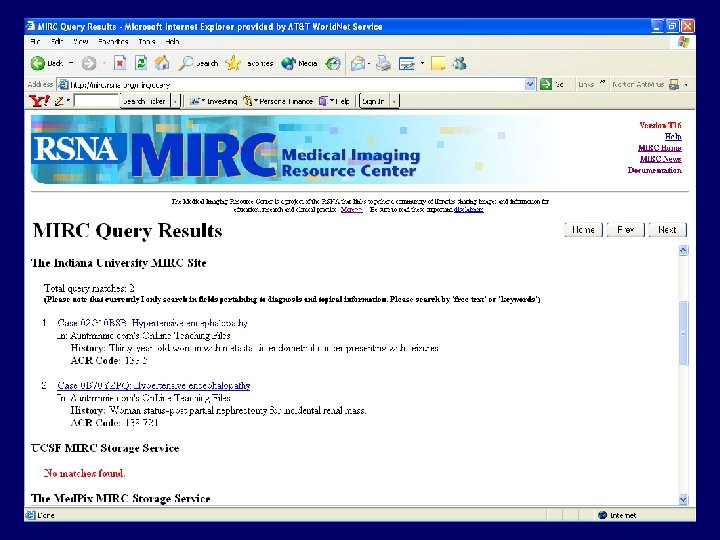Click the Norton AntiVirus toolbar icon
Image resolution: width=720 pixels, height=540 pixels.
tap(674, 84)
